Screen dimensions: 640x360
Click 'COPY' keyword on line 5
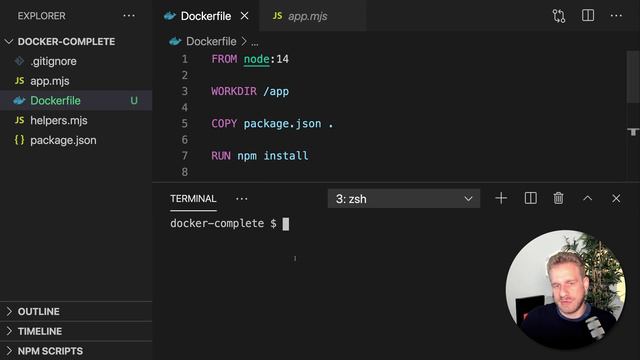224,124
